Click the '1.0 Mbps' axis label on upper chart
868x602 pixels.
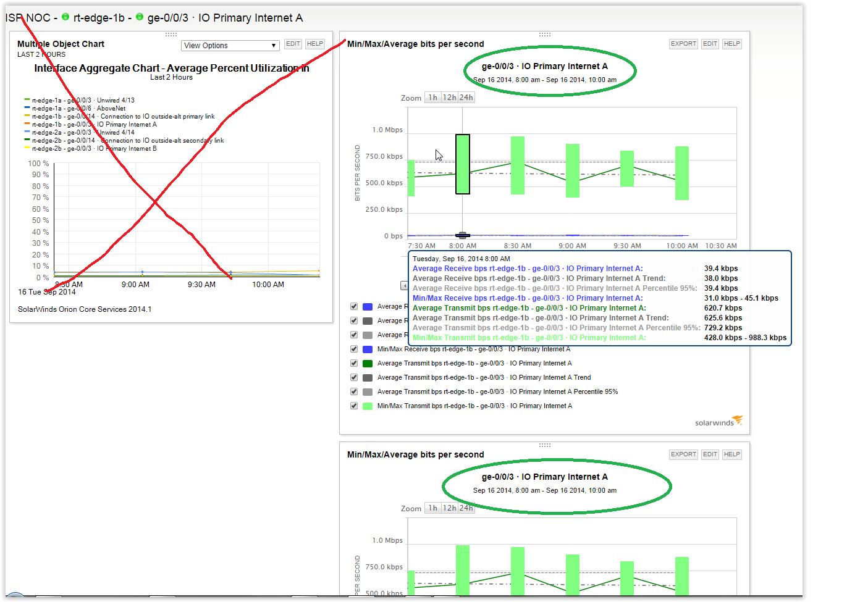[387, 130]
